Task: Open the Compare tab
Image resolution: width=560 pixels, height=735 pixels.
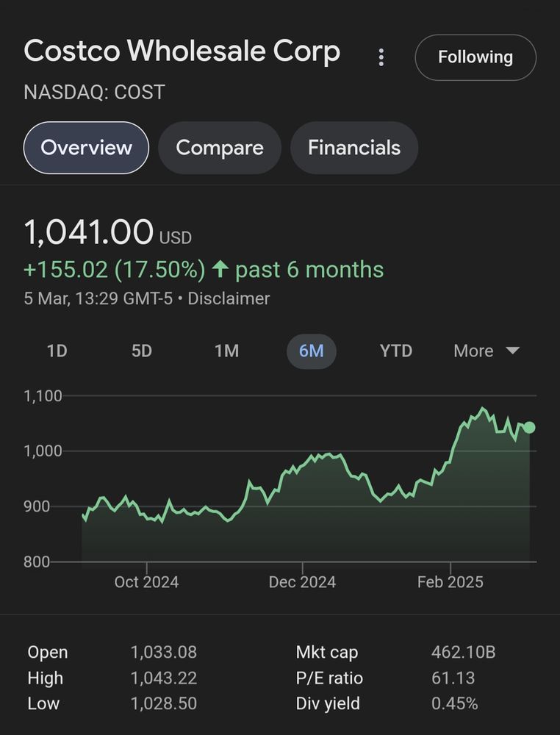Action: pyautogui.click(x=219, y=148)
